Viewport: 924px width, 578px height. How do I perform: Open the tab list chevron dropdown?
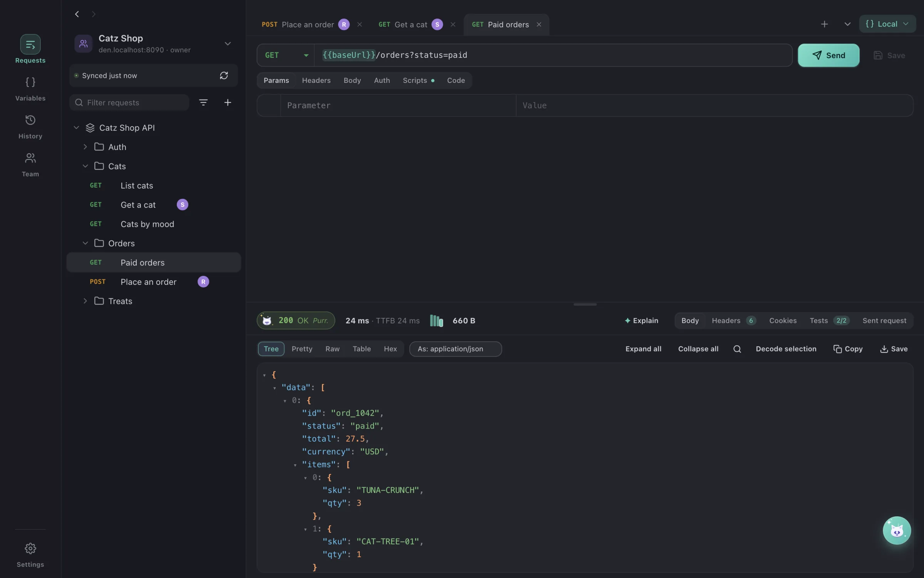[847, 24]
